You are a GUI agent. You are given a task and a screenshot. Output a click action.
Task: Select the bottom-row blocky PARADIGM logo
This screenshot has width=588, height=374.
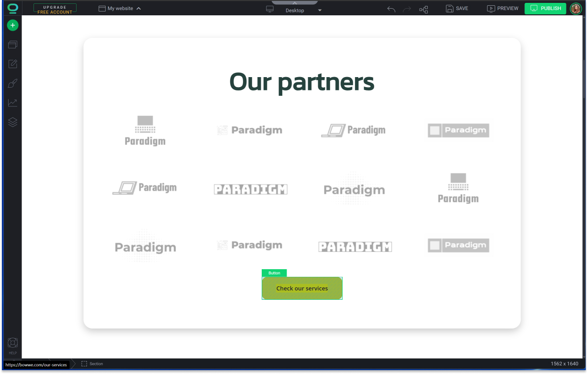pyautogui.click(x=355, y=247)
